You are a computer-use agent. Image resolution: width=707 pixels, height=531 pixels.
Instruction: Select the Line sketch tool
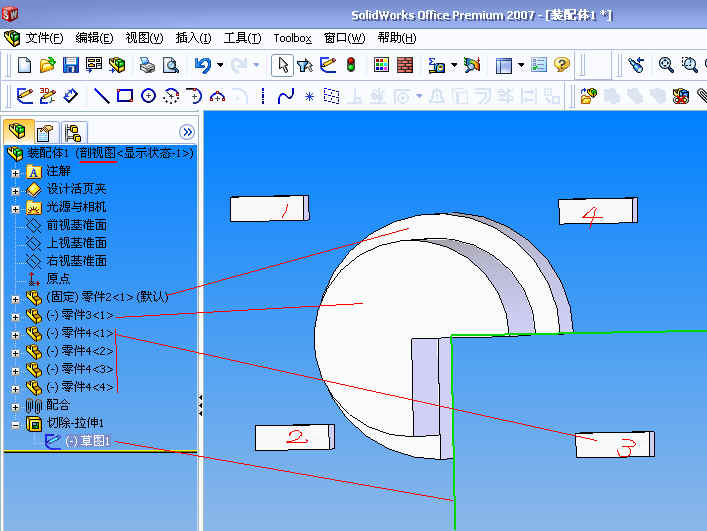tap(101, 96)
